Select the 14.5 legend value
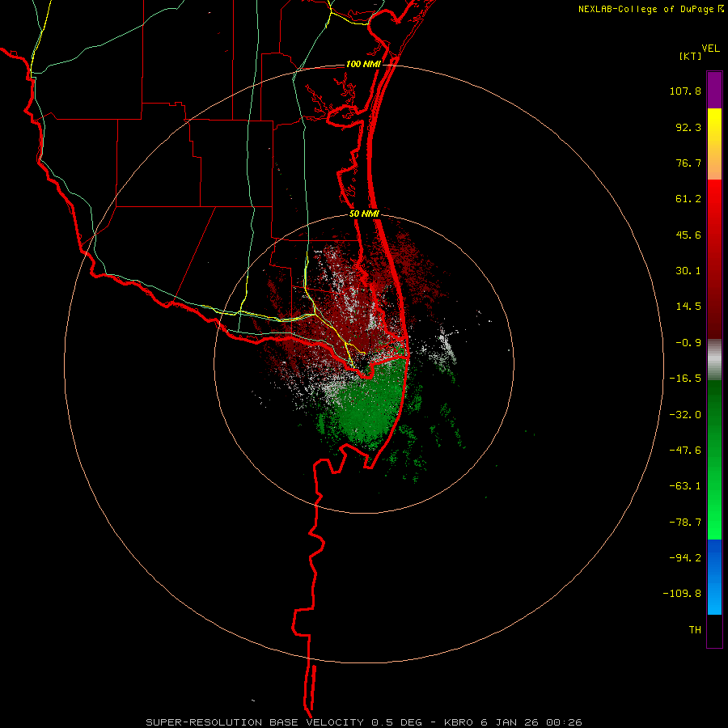The height and width of the screenshot is (728, 728). (688, 307)
